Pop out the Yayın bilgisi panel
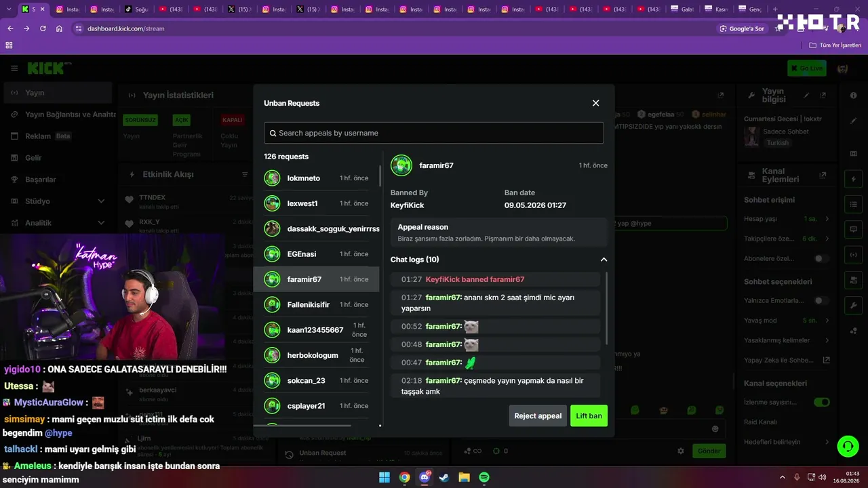 (823, 96)
